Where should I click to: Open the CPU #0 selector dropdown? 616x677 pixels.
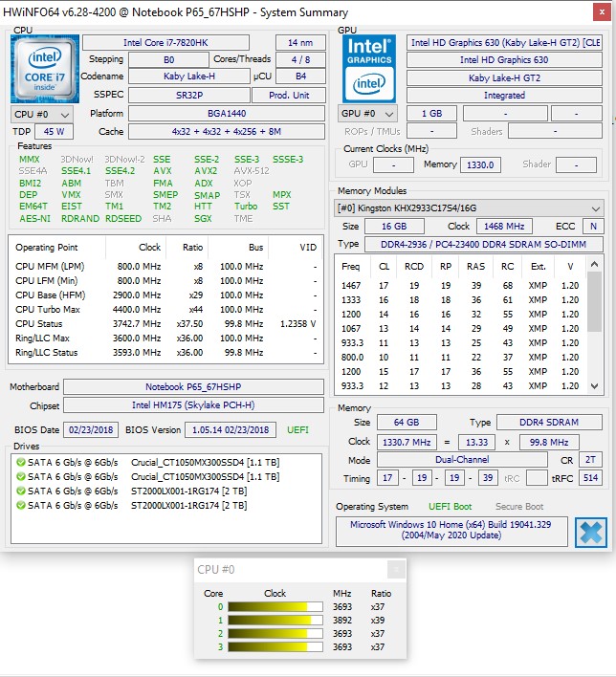42,115
